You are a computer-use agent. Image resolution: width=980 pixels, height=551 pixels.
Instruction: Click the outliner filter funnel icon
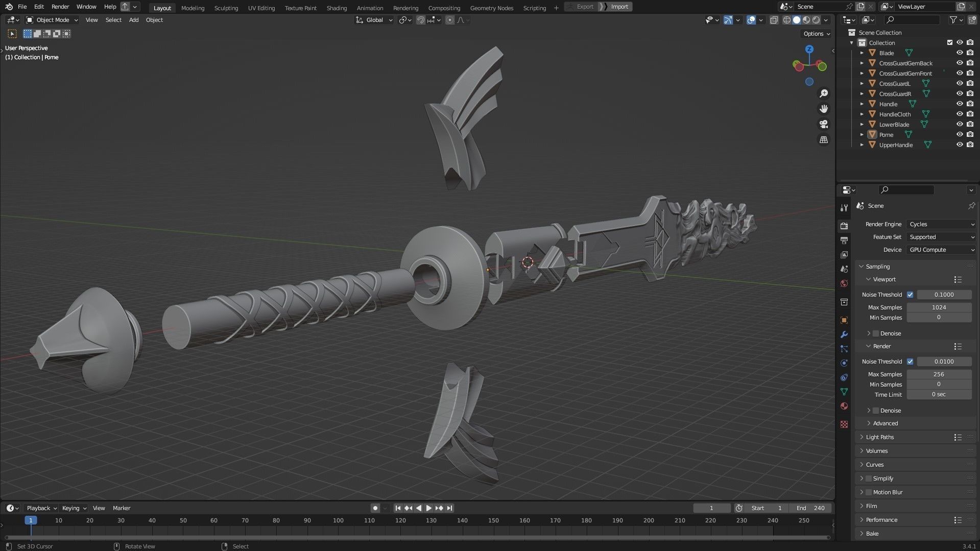(x=953, y=20)
